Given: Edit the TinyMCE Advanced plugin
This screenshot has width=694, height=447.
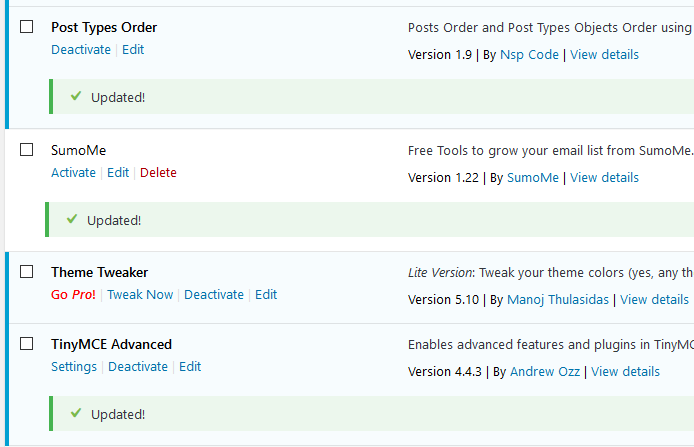Looking at the screenshot, I should coord(190,366).
